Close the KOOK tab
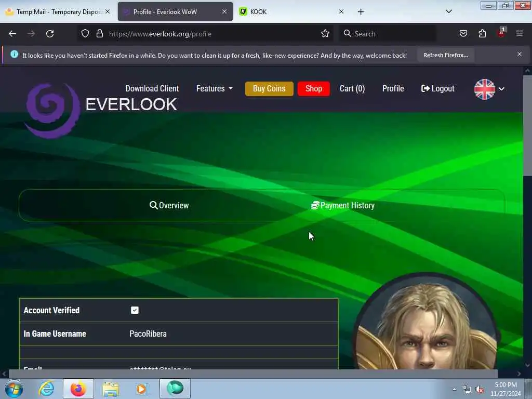Viewport: 532px width, 399px height. pyautogui.click(x=341, y=11)
